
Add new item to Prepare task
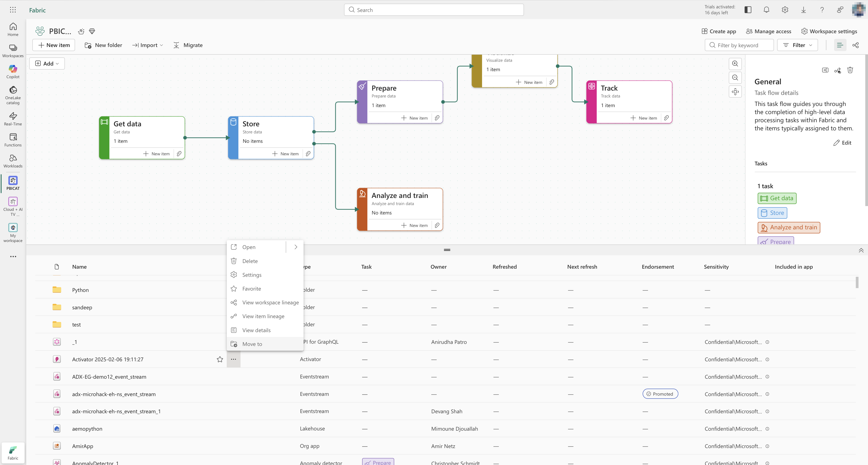coord(415,118)
